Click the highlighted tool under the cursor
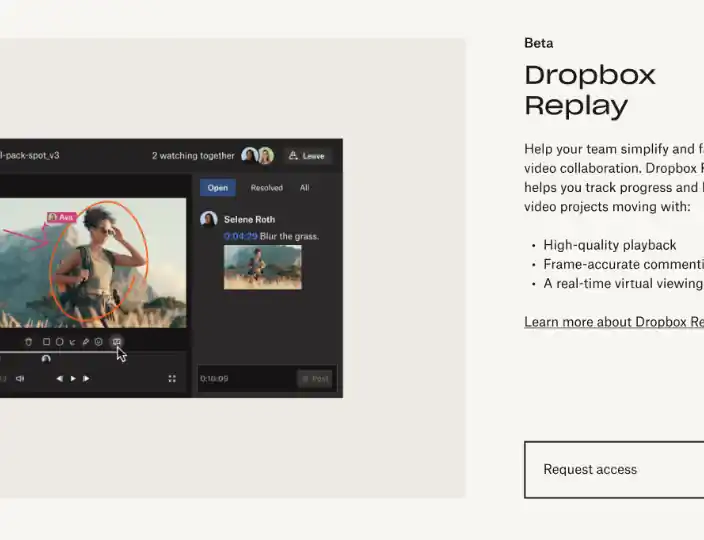This screenshot has height=540, width=704. (x=116, y=342)
